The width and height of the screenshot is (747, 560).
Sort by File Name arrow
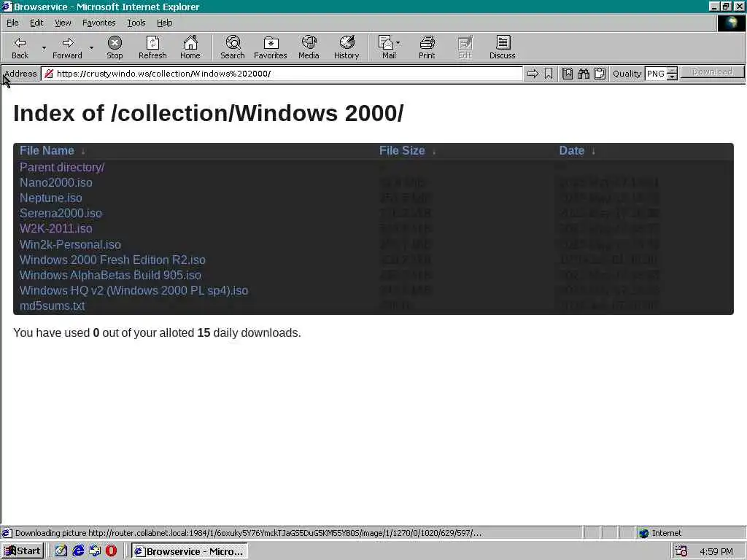point(83,152)
